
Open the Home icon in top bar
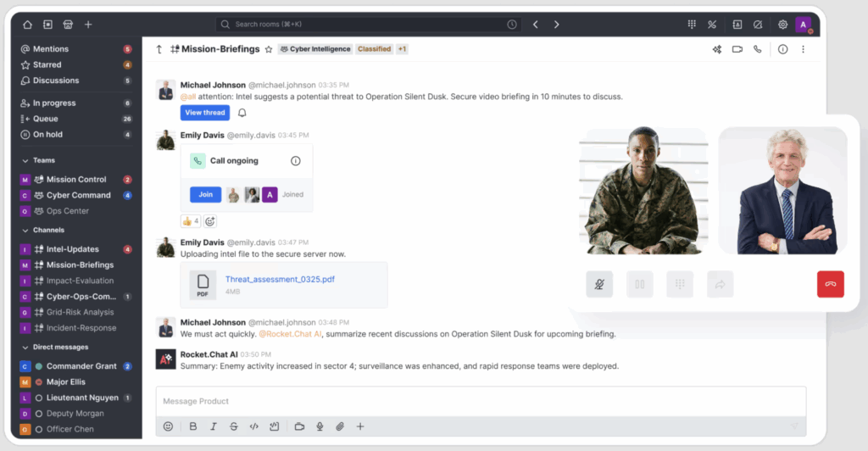27,25
